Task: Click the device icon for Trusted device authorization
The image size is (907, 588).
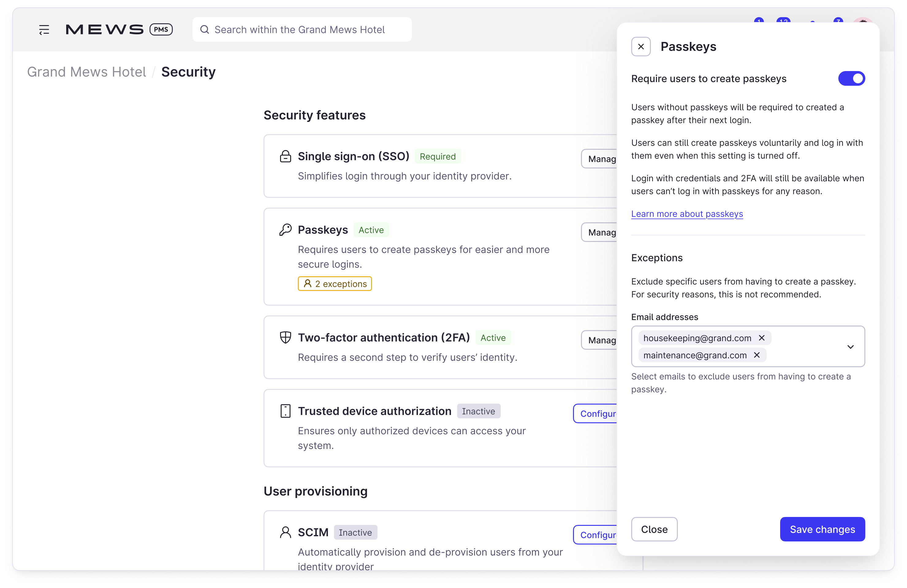Action: tap(286, 411)
